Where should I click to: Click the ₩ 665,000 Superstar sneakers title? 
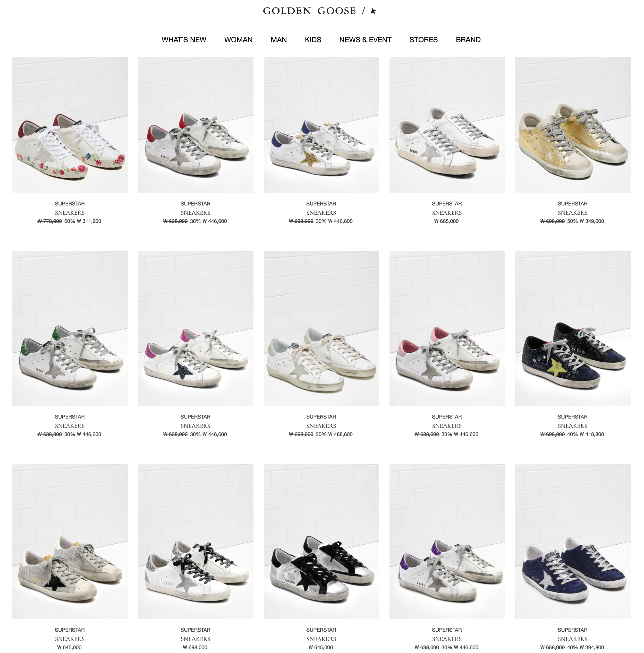pos(447,204)
